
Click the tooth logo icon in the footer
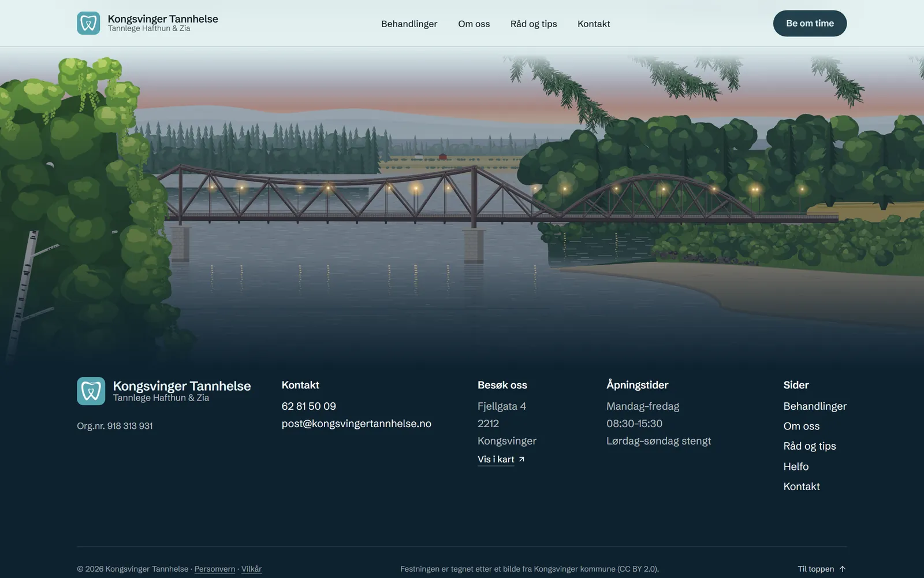click(x=91, y=391)
